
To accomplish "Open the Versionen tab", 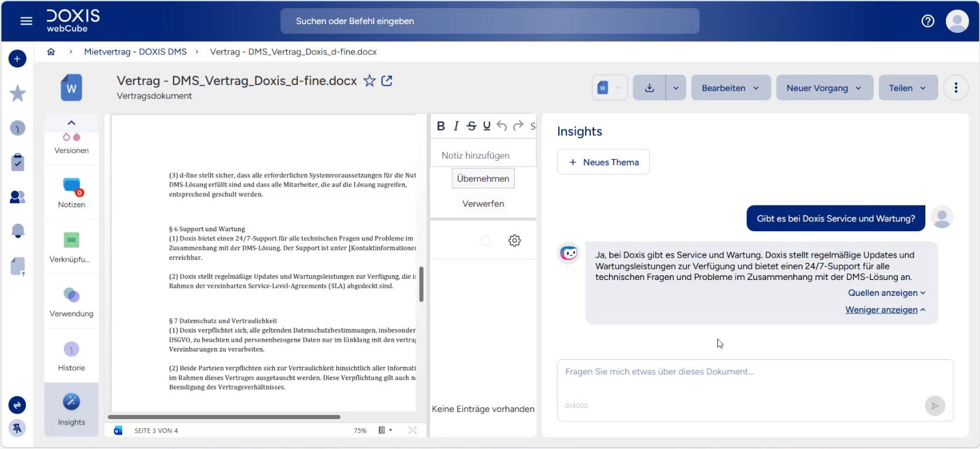I will [72, 143].
